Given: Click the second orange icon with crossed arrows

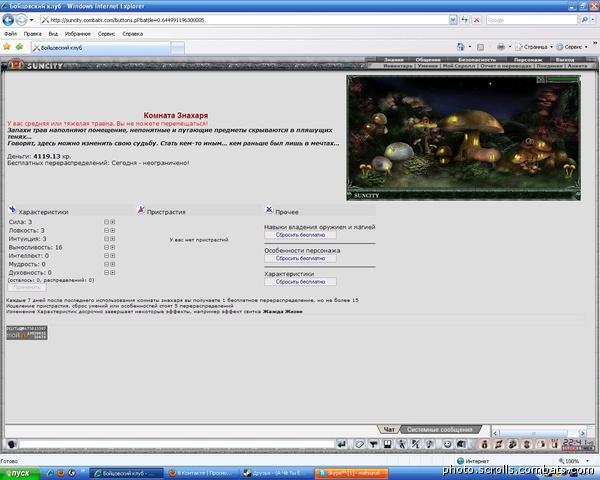Looking at the screenshot, I should point(499,444).
